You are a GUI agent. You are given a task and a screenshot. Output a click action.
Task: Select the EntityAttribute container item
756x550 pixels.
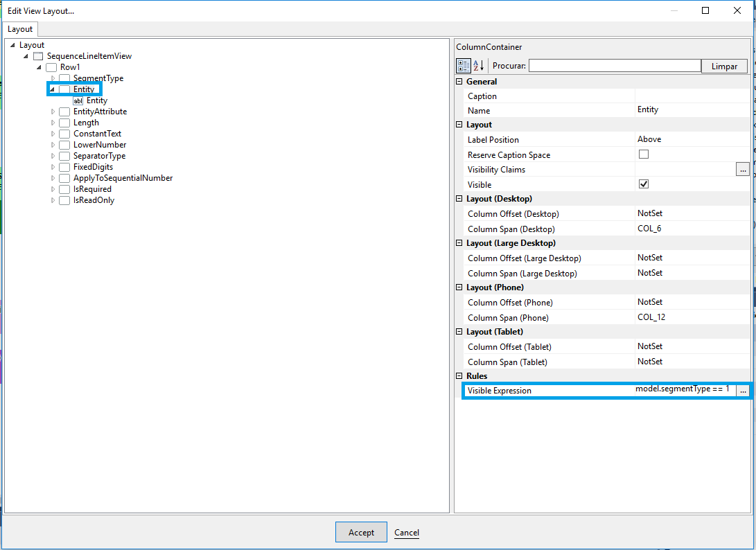pos(100,112)
